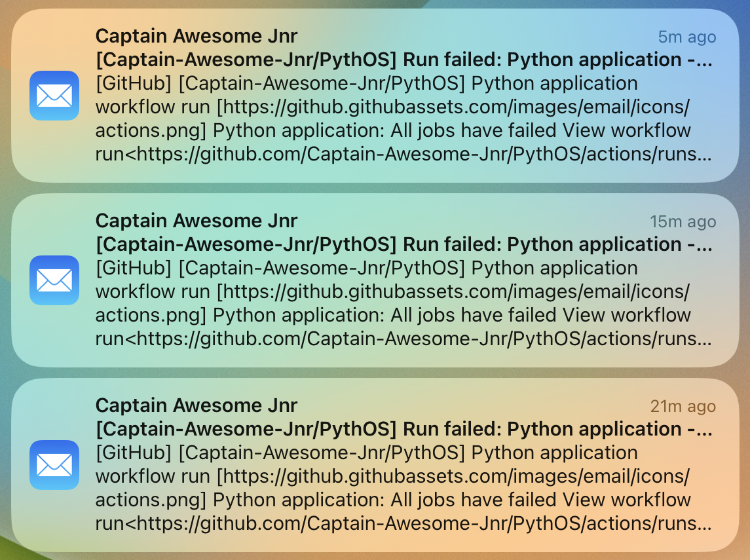Click message body preview of 21m ago notification
Viewport: 750px width, 560px height.
pos(403,488)
